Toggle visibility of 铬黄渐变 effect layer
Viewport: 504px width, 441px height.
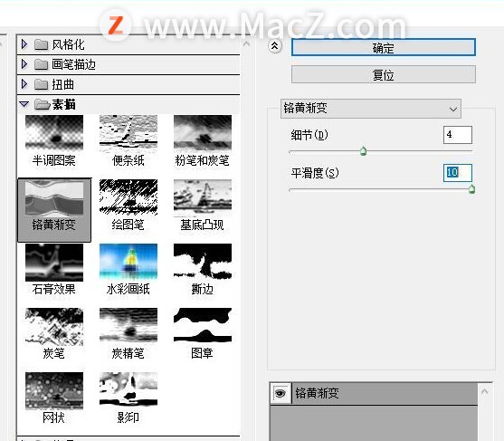click(281, 393)
